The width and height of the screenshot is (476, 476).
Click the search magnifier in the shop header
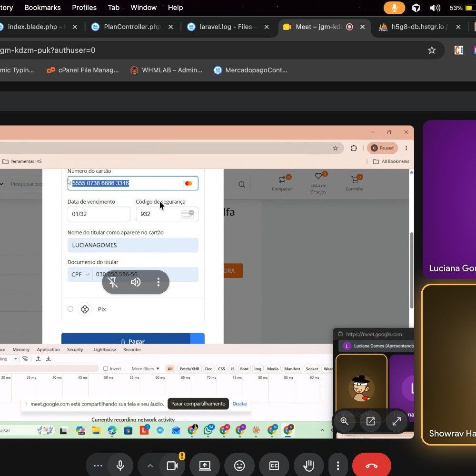[x=242, y=184]
